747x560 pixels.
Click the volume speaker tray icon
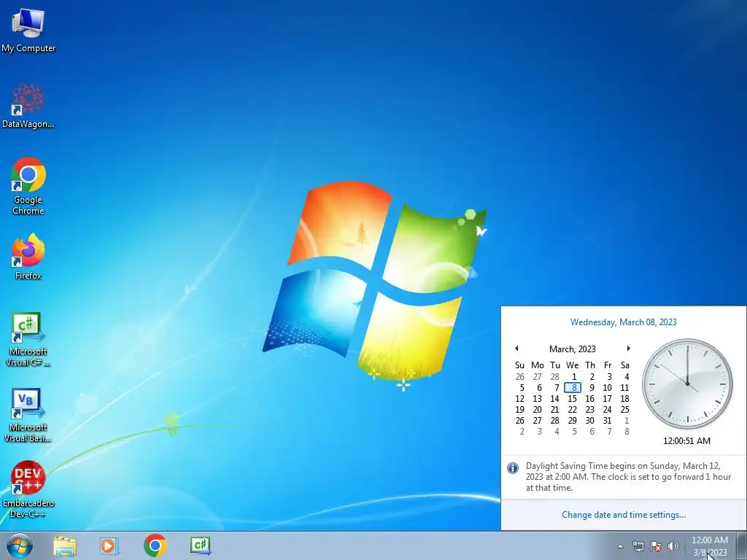(673, 546)
